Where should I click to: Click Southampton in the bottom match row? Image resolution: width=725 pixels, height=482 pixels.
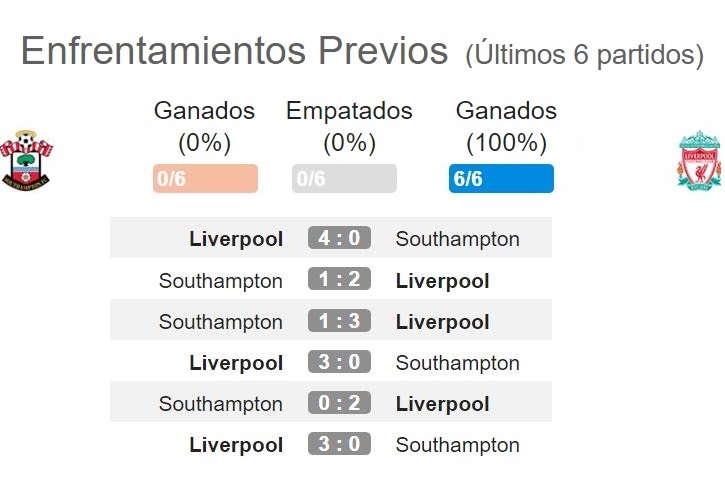click(x=458, y=445)
